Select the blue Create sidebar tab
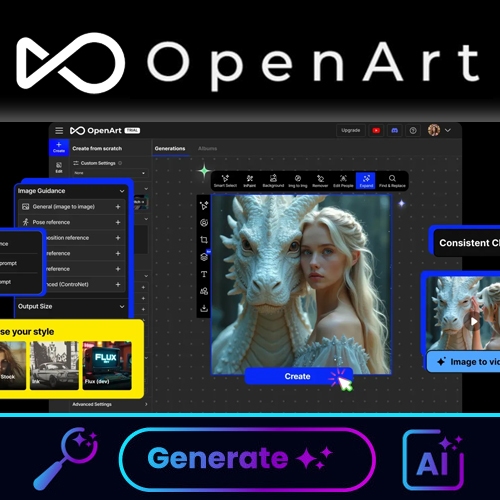Screen dimensions: 500x500 coord(59,147)
